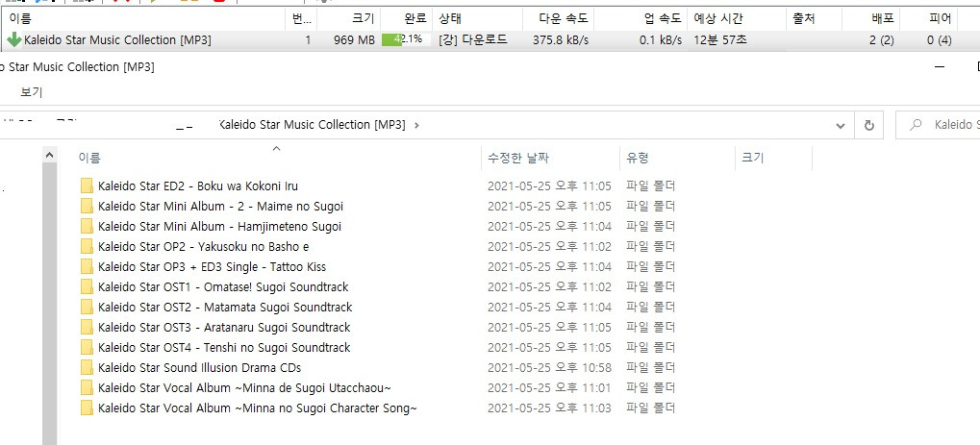
Task: Click the 375.8 kB/s download speed value
Action: point(560,40)
